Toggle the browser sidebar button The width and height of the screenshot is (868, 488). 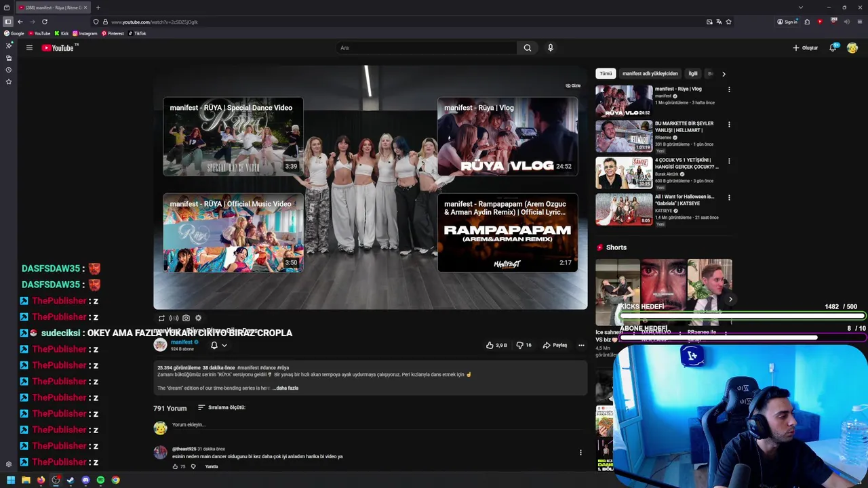[8, 22]
